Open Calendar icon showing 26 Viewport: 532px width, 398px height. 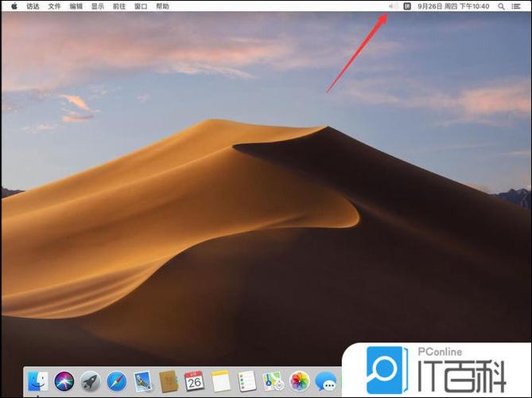point(194,381)
